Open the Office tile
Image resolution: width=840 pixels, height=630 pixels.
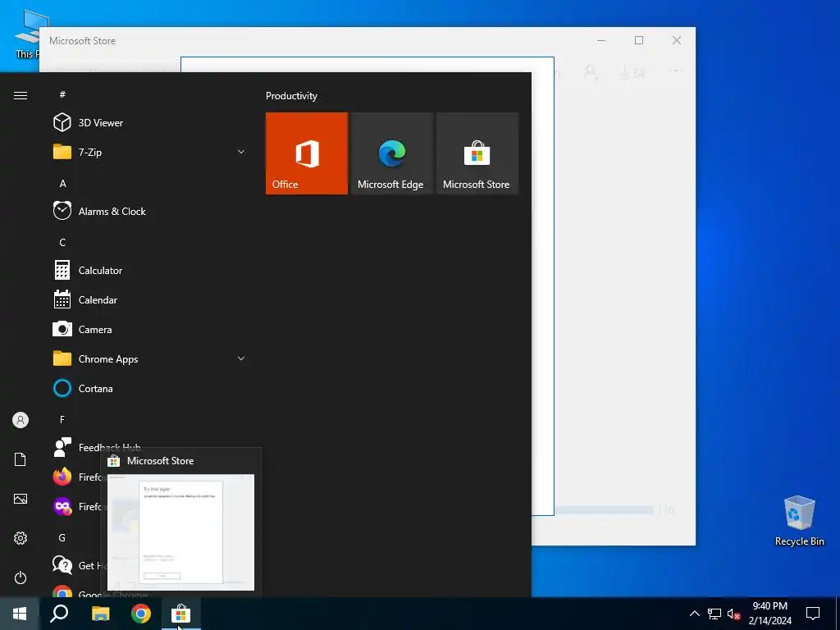307,153
